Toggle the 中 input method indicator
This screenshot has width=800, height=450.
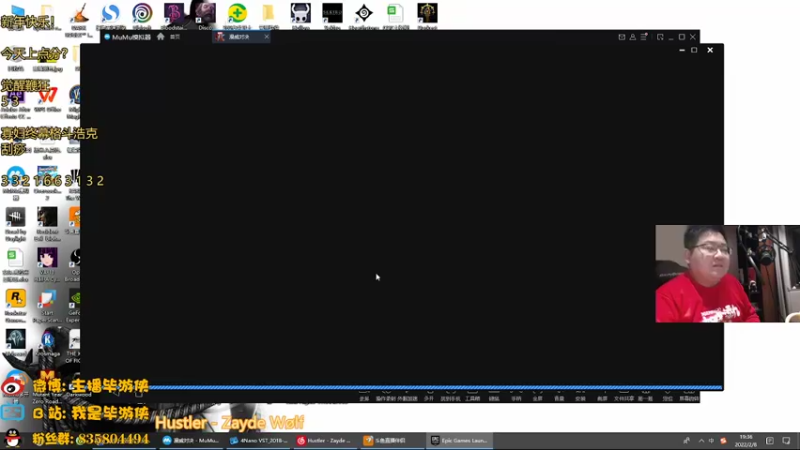coord(711,441)
